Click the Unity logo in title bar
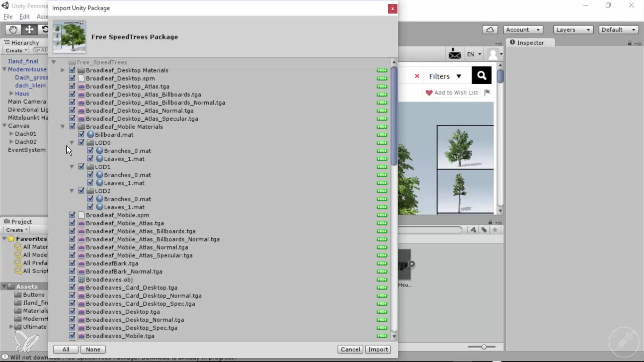Image resolution: width=644 pixels, height=362 pixels. (5, 6)
